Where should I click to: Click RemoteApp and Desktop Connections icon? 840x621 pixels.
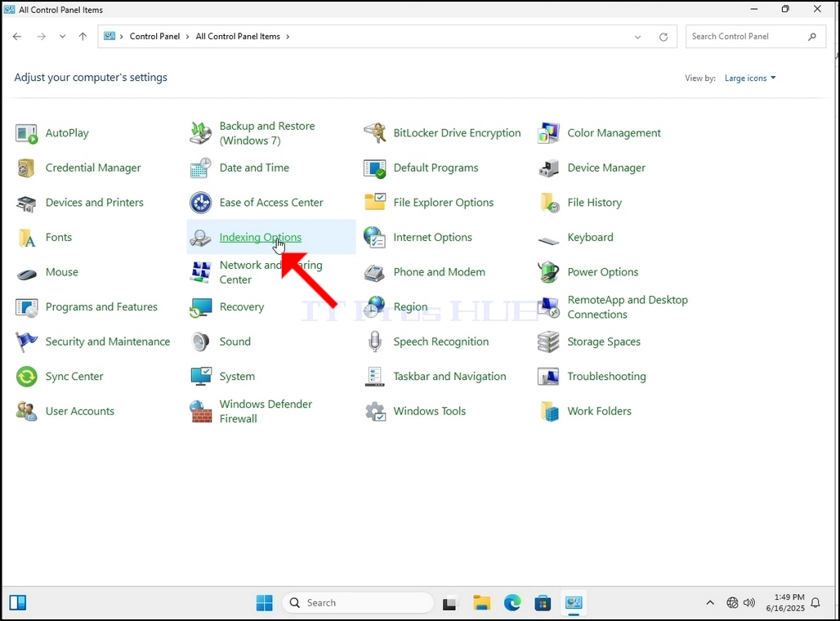tap(548, 307)
